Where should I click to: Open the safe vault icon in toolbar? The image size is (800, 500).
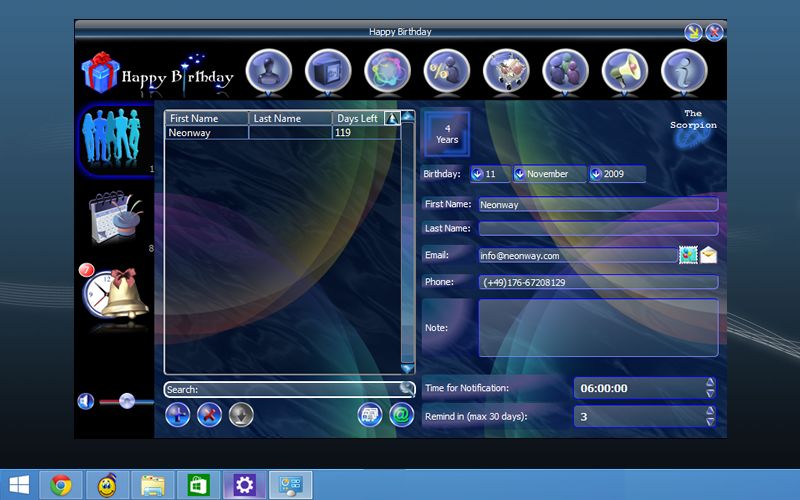(328, 71)
